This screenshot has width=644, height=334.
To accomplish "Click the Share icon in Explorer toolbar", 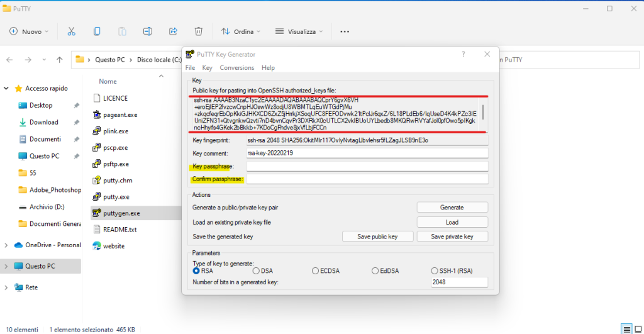I will [173, 31].
